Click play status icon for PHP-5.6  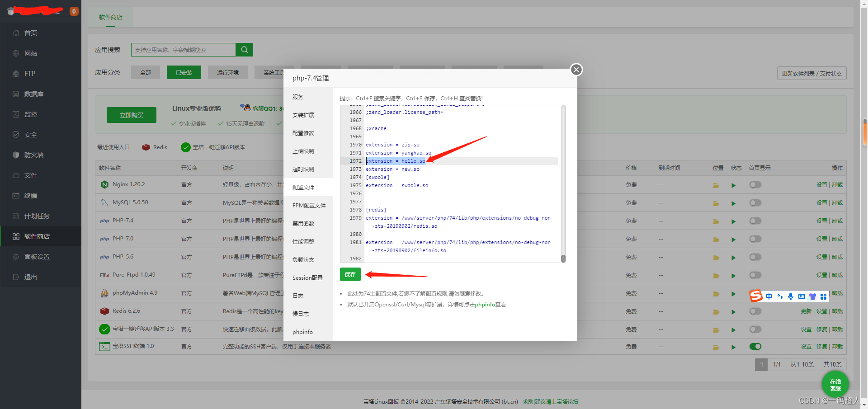733,258
